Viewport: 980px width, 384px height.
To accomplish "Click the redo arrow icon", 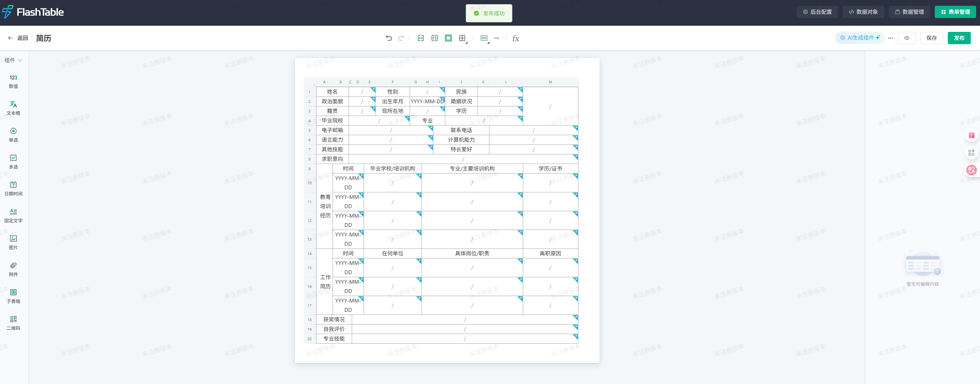I will point(401,38).
